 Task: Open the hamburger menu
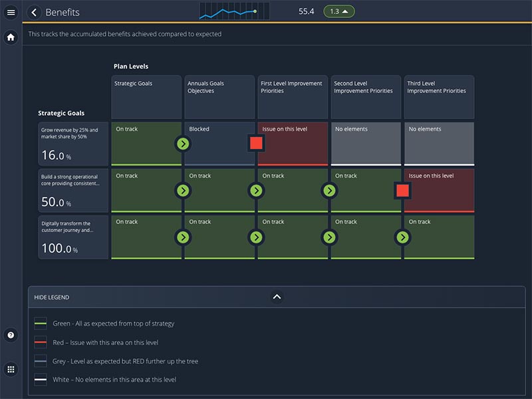click(x=11, y=13)
